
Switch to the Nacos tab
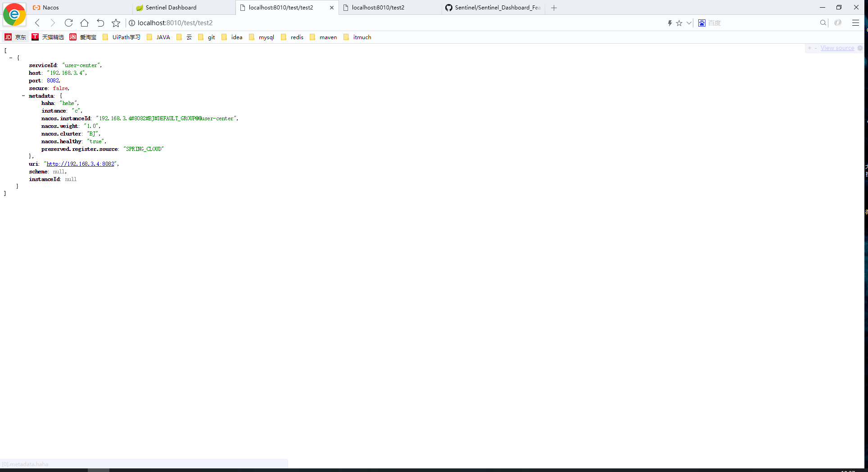point(81,8)
